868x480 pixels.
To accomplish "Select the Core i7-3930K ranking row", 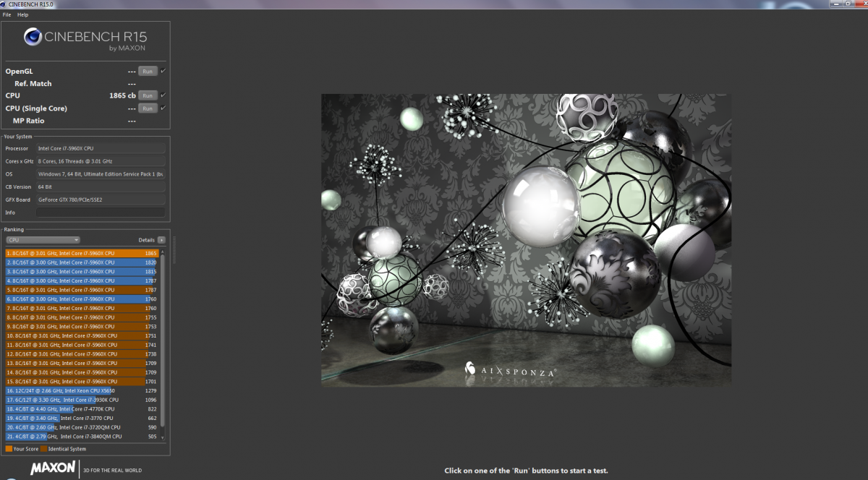I will pyautogui.click(x=82, y=400).
